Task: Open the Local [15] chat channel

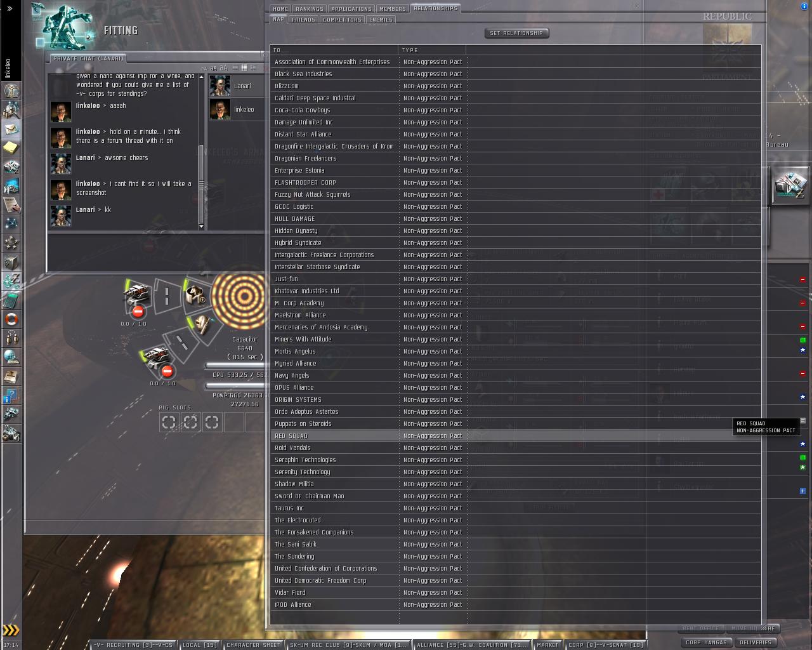Action: [x=199, y=645]
